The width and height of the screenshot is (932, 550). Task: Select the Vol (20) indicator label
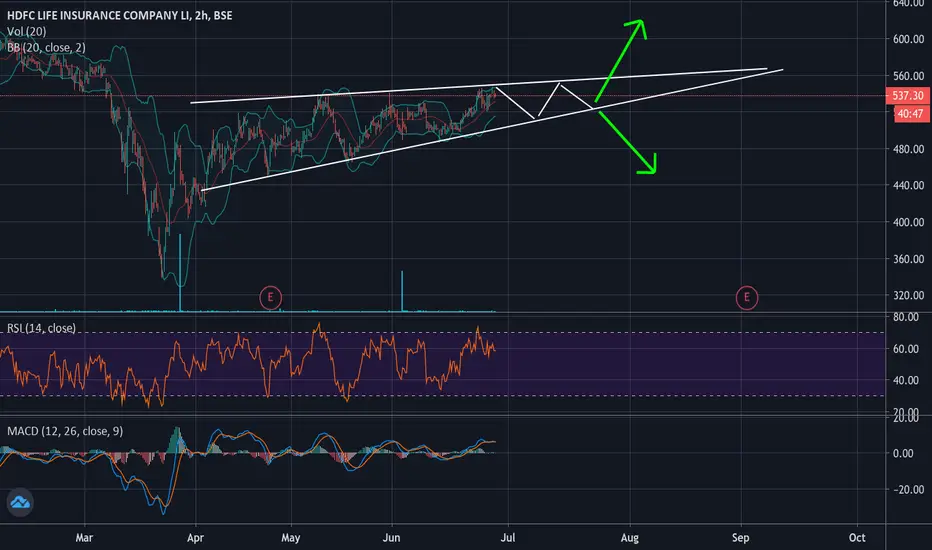(26, 32)
